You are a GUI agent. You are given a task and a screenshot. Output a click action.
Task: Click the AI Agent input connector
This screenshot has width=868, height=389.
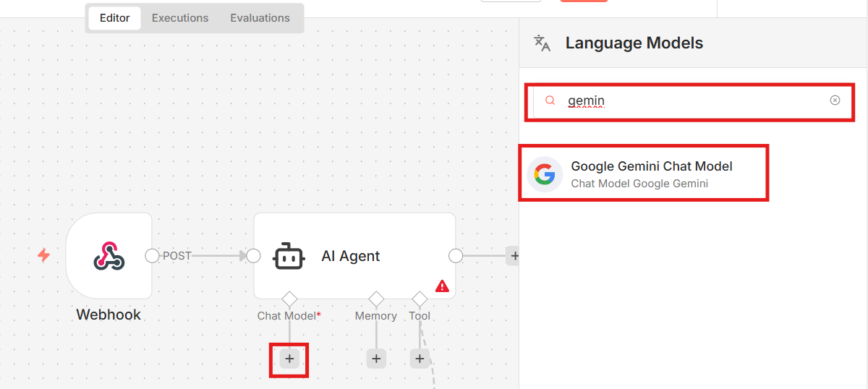[253, 256]
